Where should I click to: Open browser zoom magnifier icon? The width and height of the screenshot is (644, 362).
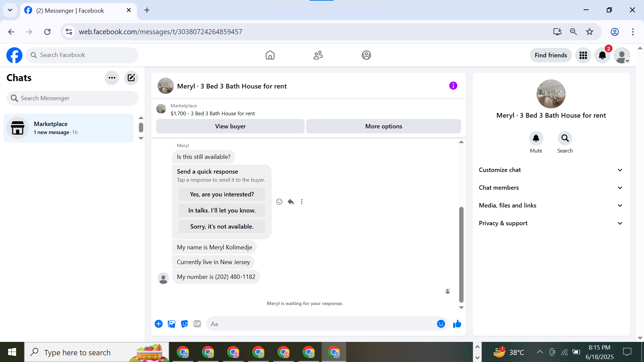574,32
